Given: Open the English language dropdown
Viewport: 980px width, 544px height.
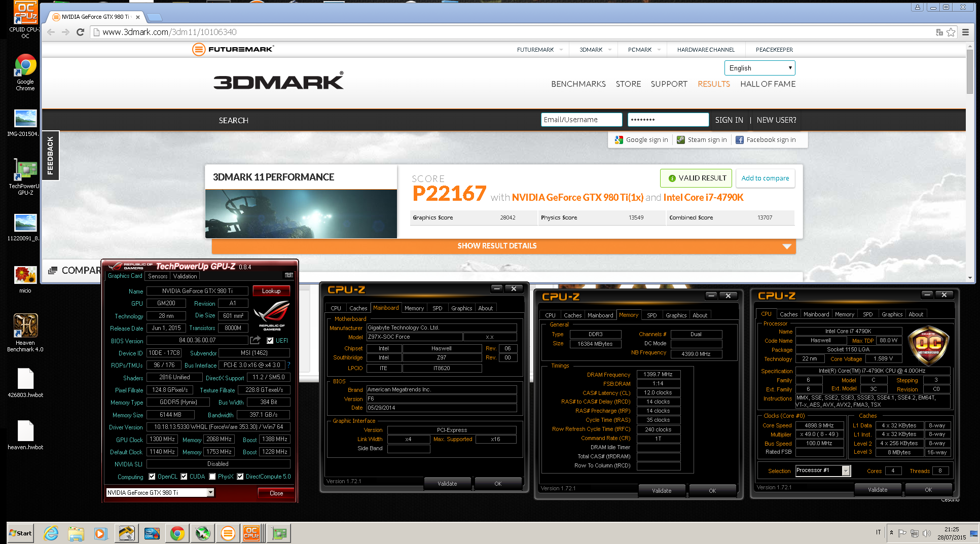Looking at the screenshot, I should tap(759, 68).
